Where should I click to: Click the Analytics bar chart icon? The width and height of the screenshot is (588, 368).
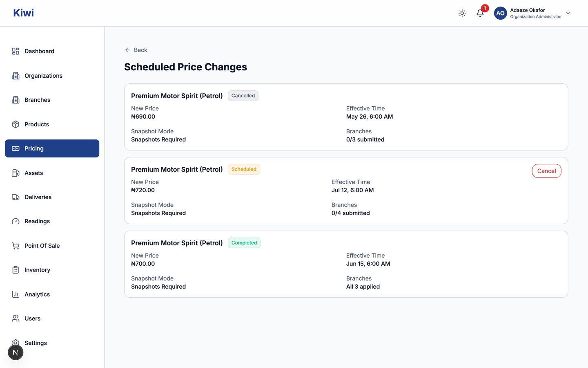16,294
